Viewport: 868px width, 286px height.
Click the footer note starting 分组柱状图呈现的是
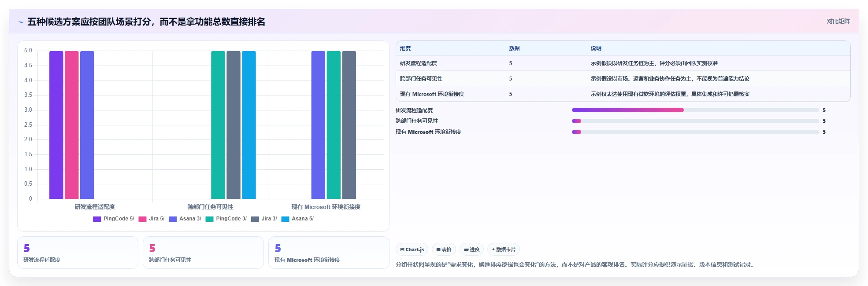pyautogui.click(x=575, y=264)
